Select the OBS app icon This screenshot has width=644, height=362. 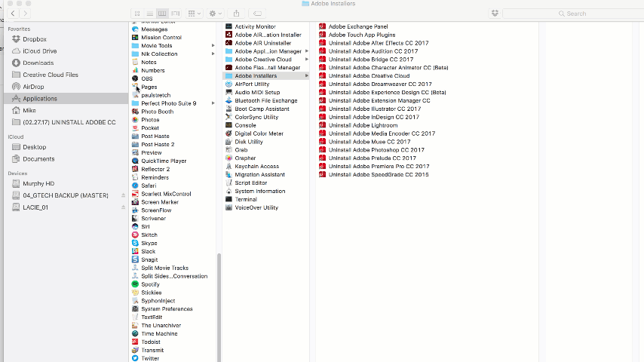click(x=135, y=78)
